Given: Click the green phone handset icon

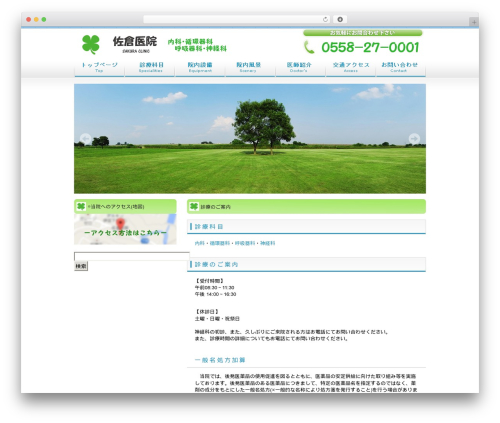Looking at the screenshot, I should [x=309, y=47].
